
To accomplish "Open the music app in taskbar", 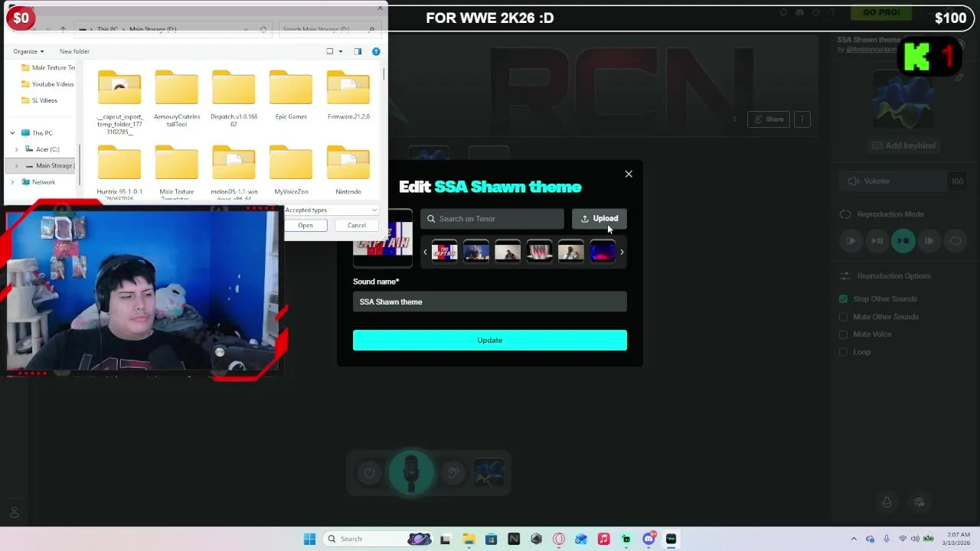I will tap(603, 539).
